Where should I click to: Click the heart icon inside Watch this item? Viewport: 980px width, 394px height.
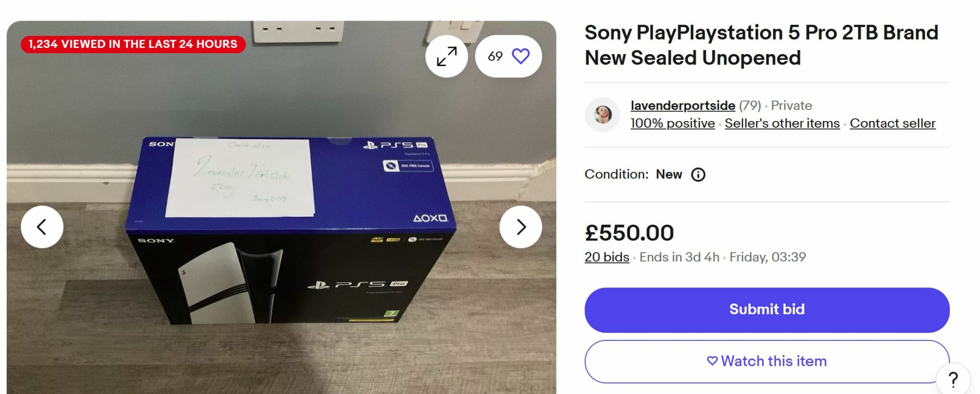[712, 361]
